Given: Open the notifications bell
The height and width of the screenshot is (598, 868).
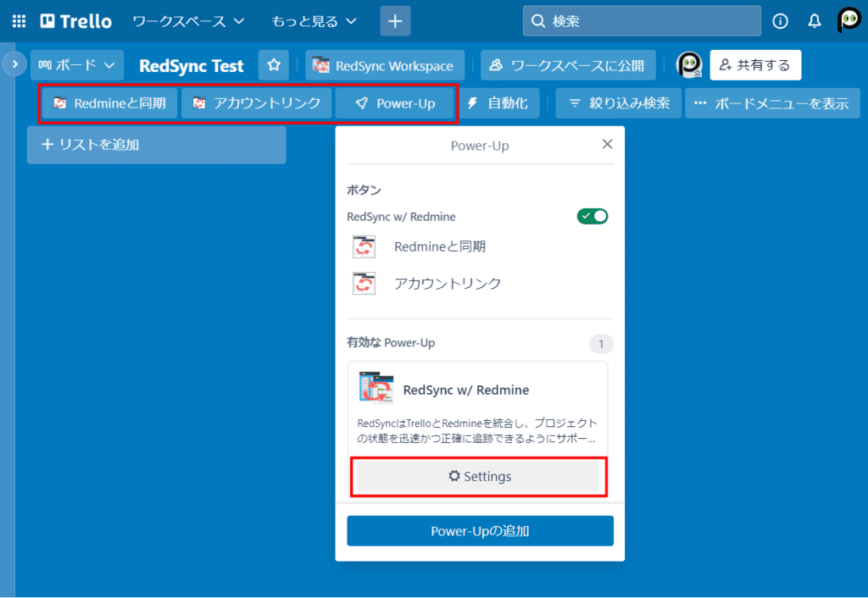Looking at the screenshot, I should [814, 20].
